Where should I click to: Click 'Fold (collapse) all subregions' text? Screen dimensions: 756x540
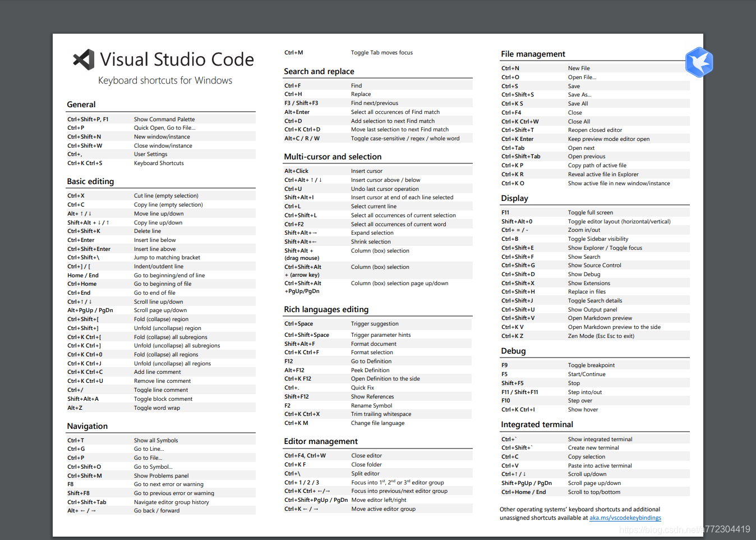click(170, 337)
